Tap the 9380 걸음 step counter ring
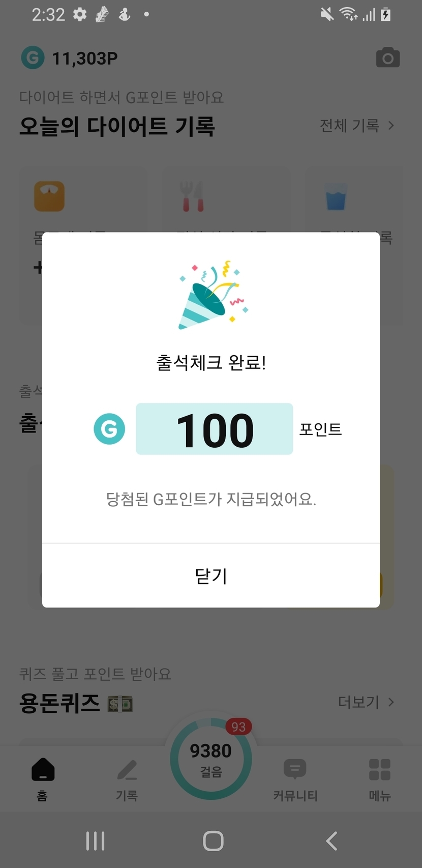The image size is (422, 868). 211,759
